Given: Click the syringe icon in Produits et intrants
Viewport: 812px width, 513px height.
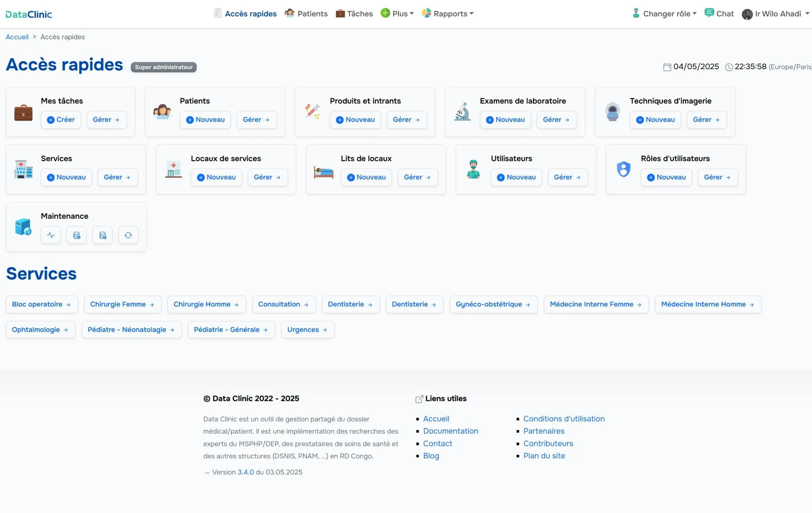Looking at the screenshot, I should tap(312, 111).
